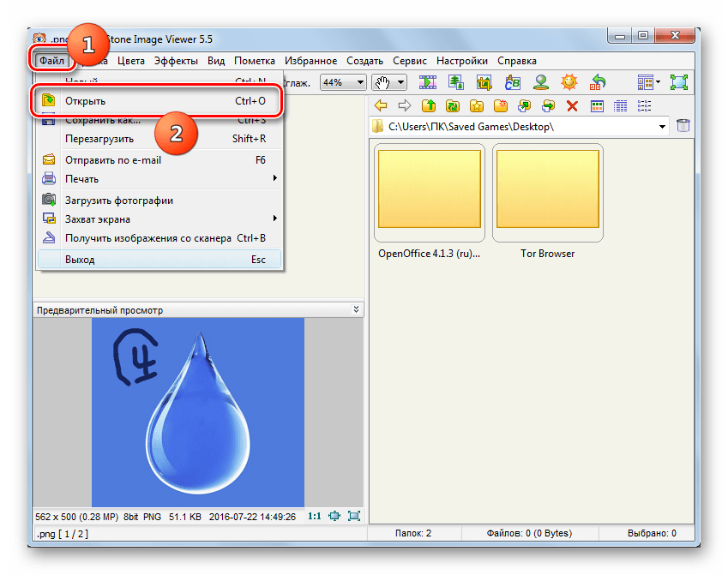Click the yellow back arrow

pyautogui.click(x=381, y=105)
